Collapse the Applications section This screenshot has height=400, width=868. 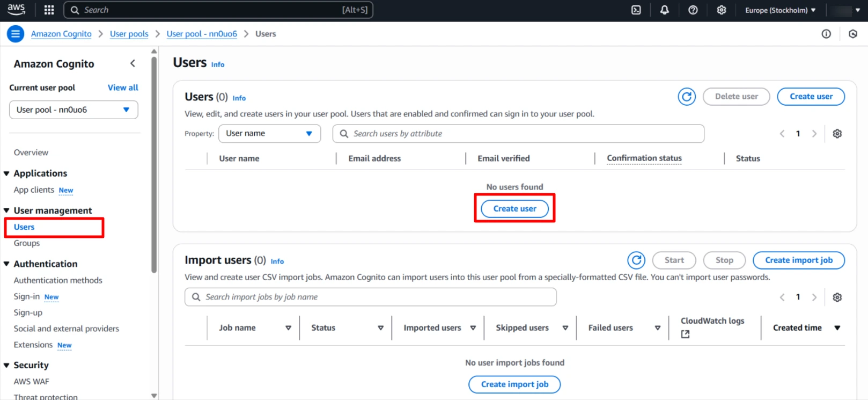click(x=6, y=173)
